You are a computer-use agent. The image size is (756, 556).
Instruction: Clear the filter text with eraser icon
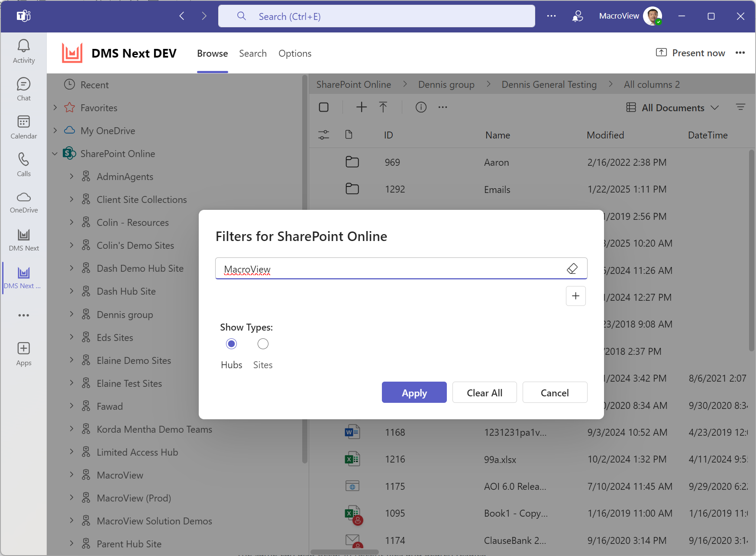coord(572,269)
